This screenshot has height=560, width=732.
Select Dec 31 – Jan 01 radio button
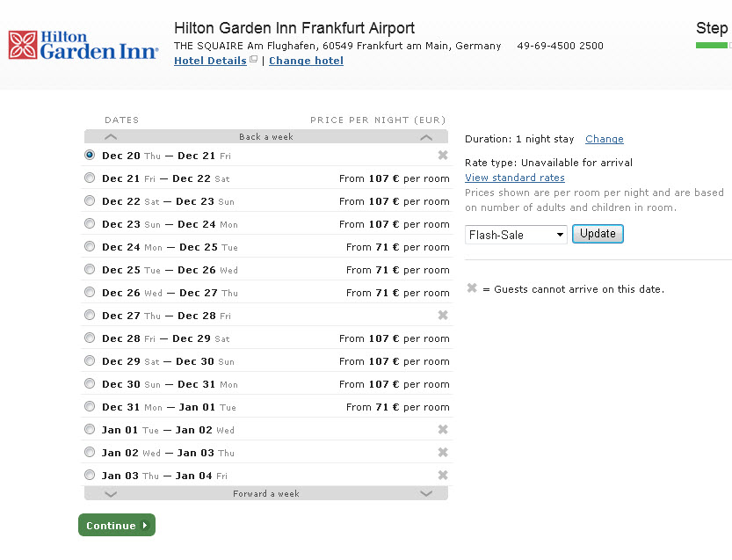pyautogui.click(x=90, y=406)
